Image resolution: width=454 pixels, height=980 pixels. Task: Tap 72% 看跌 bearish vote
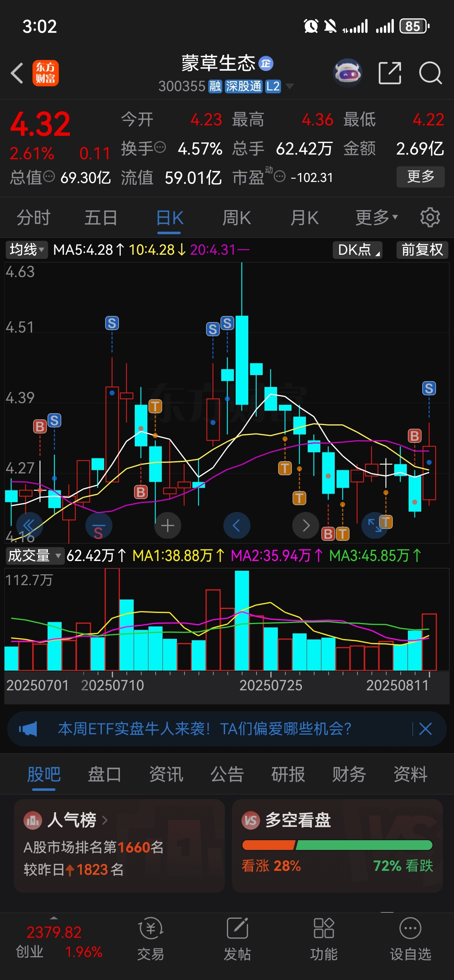coord(403,866)
